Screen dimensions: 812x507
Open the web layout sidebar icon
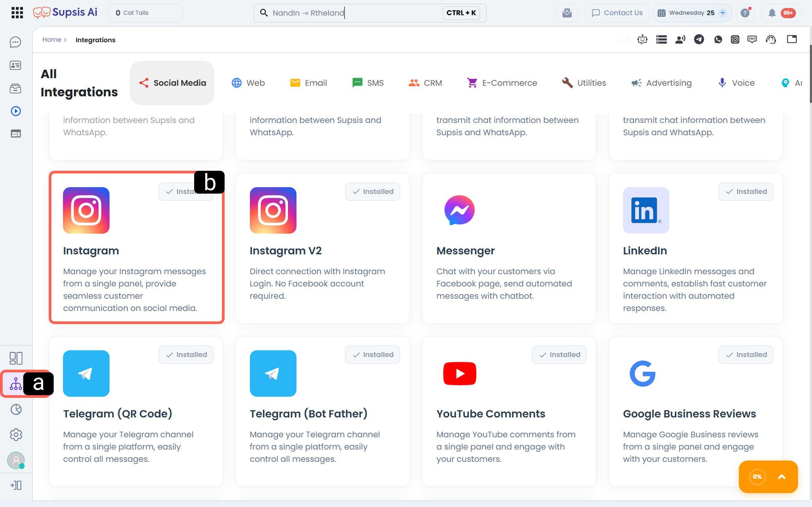[16, 134]
